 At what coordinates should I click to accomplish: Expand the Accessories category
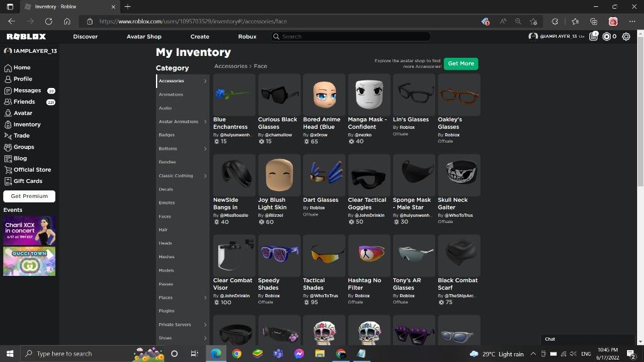pos(182,81)
